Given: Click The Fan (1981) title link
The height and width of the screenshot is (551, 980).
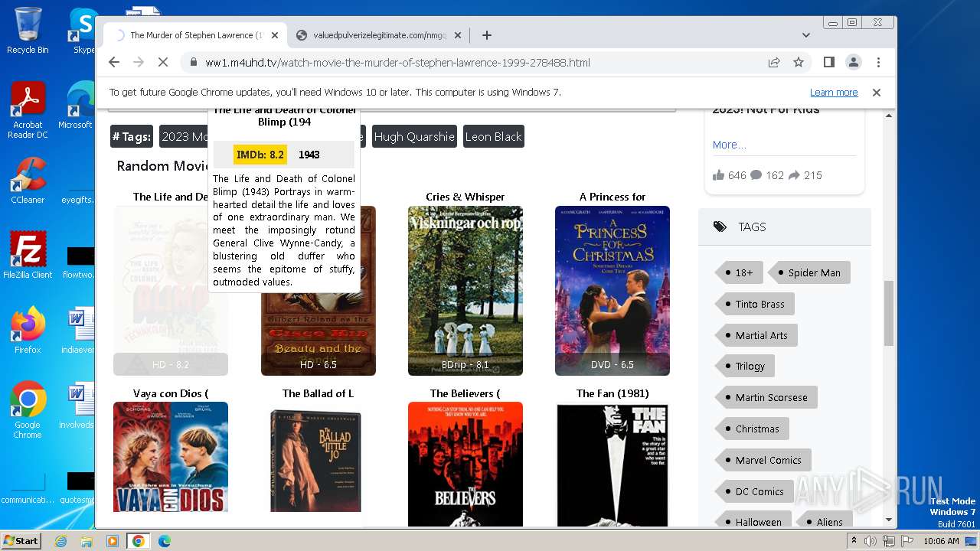Looking at the screenshot, I should tap(612, 393).
